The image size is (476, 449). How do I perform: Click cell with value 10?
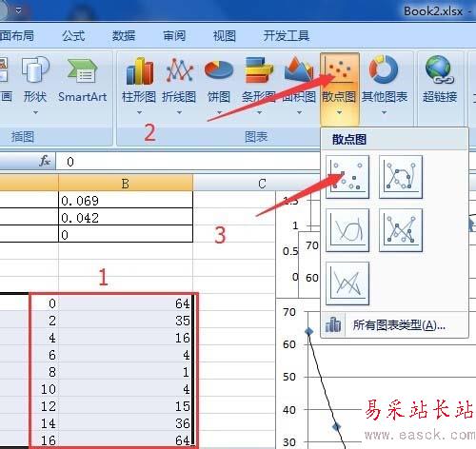tap(45, 389)
